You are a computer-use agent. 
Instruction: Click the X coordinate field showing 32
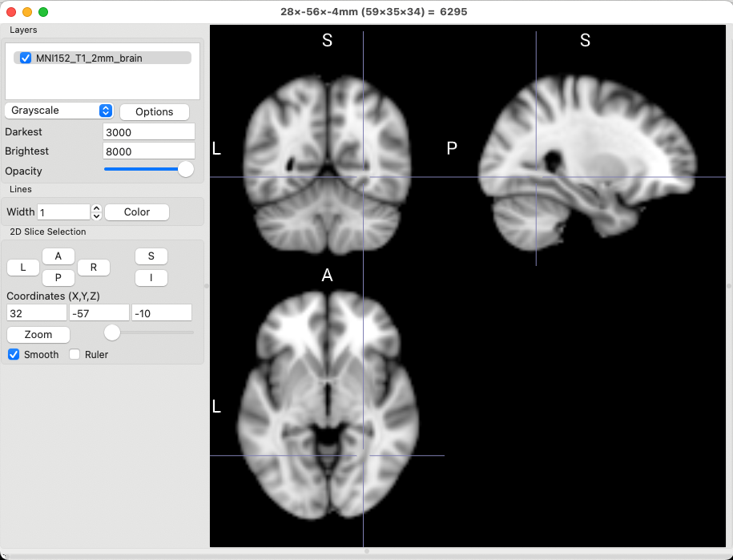[x=37, y=312]
